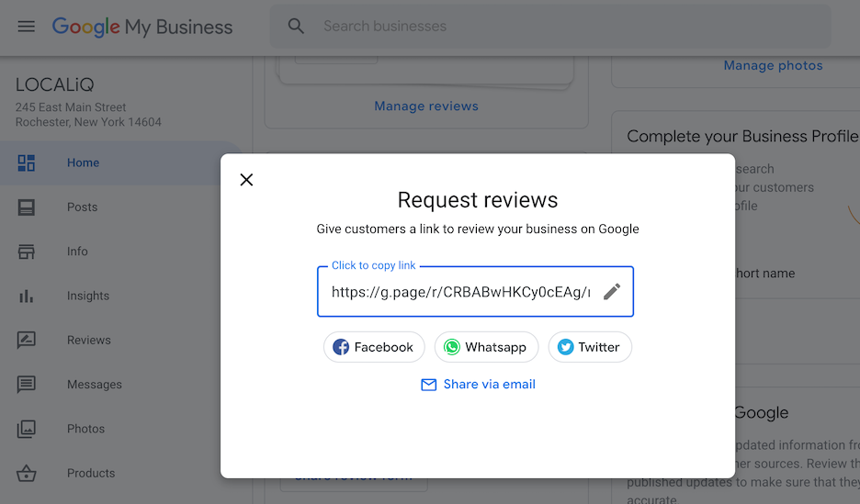Click the email envelope icon
The height and width of the screenshot is (504, 860).
428,385
